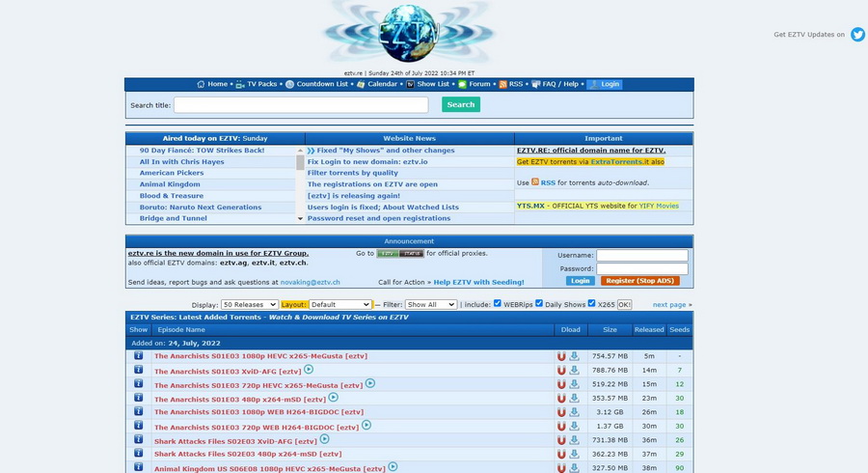This screenshot has height=473, width=868.
Task: Click magnet icon for Shark Attacks Files 480p
Action: click(561, 454)
